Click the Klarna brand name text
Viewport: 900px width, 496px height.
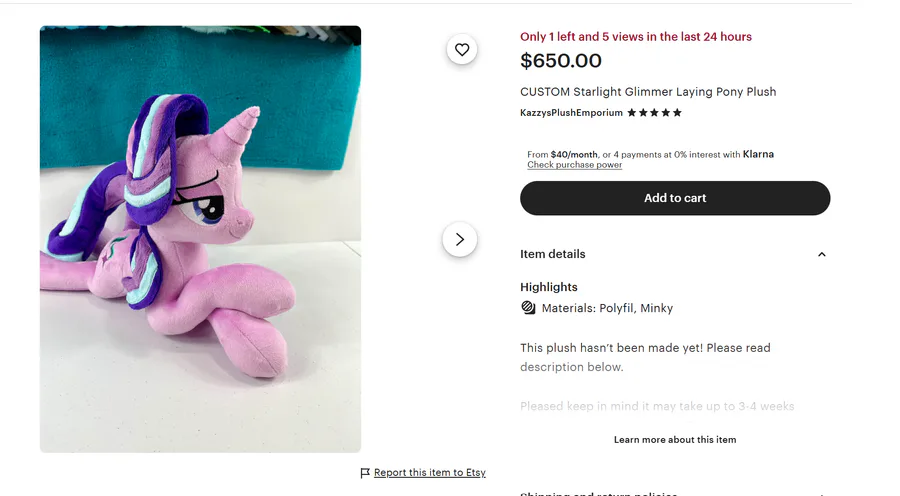pos(758,154)
